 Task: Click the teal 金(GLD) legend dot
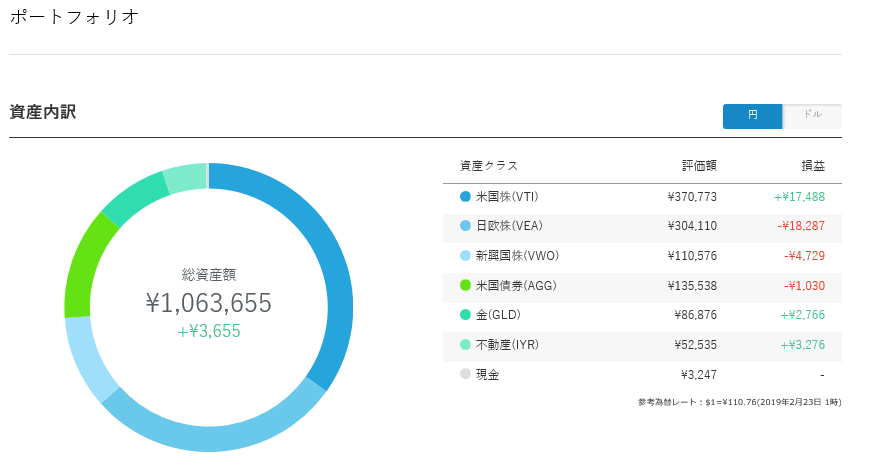pos(465,316)
